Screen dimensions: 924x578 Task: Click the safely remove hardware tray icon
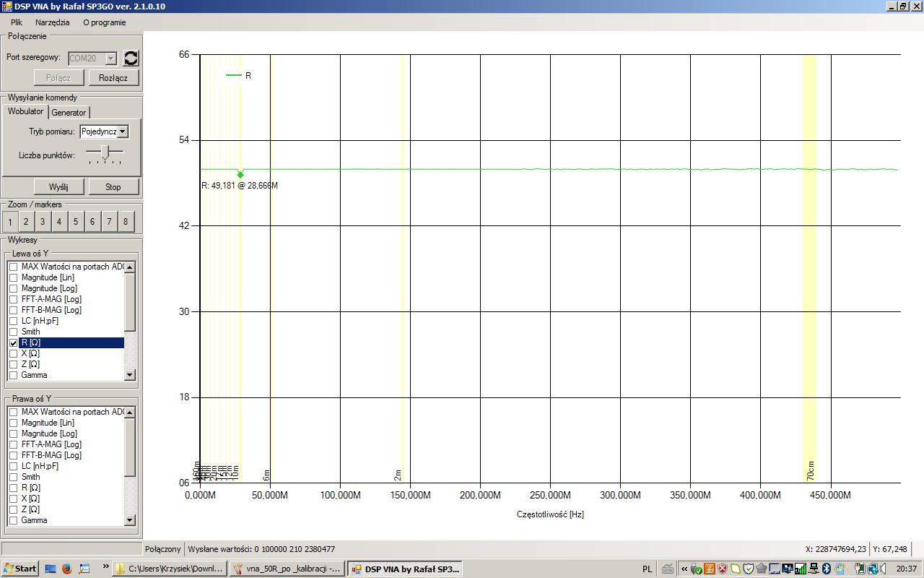pos(696,569)
